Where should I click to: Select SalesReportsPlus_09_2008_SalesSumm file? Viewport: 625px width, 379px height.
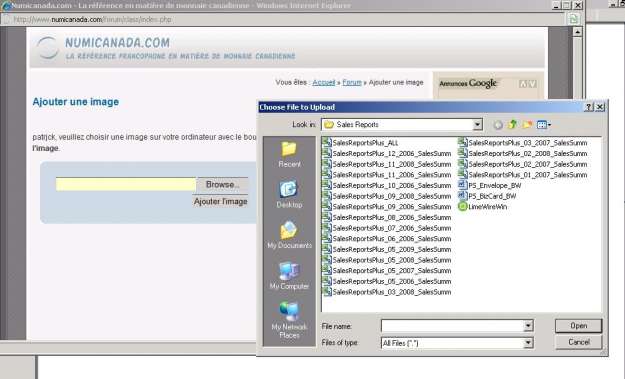point(387,196)
